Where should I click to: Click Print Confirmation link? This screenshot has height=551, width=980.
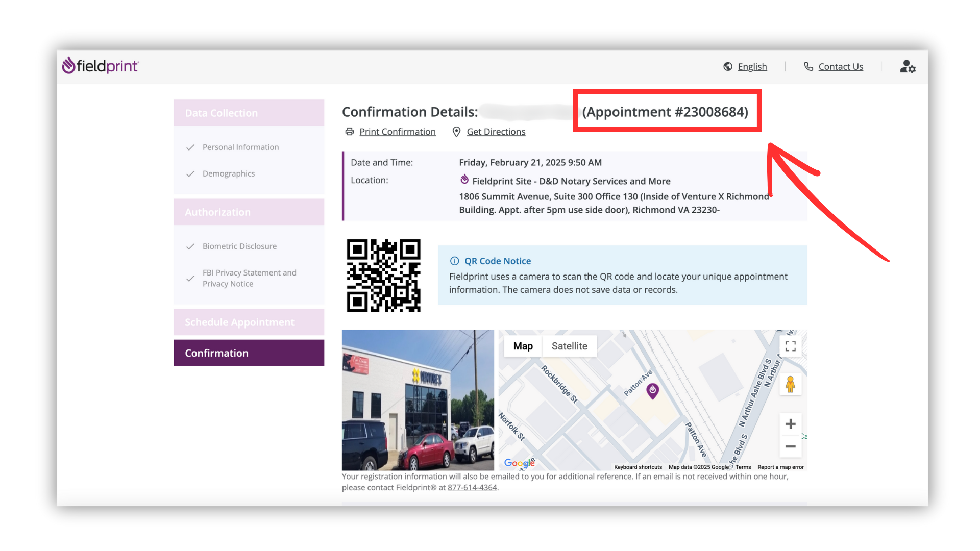(x=397, y=132)
